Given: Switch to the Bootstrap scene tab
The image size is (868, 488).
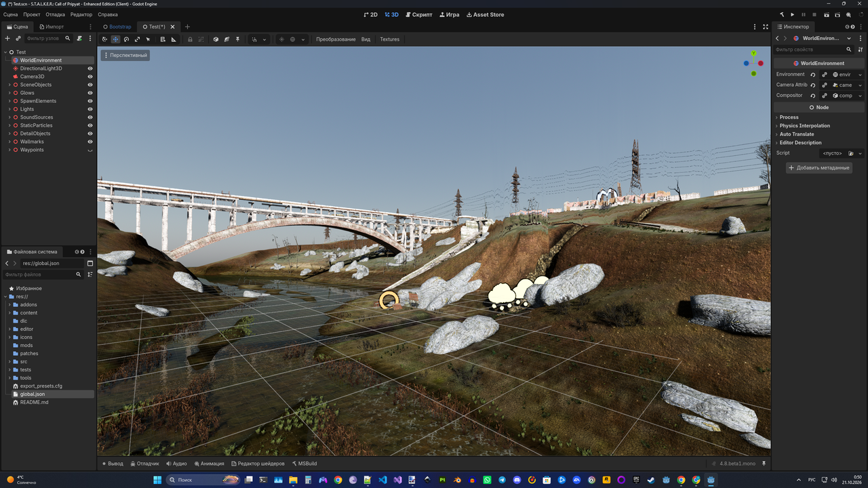Looking at the screenshot, I should tap(117, 26).
